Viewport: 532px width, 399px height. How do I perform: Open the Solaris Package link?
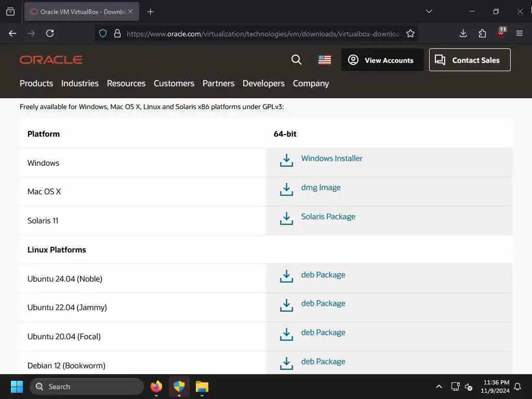point(328,217)
